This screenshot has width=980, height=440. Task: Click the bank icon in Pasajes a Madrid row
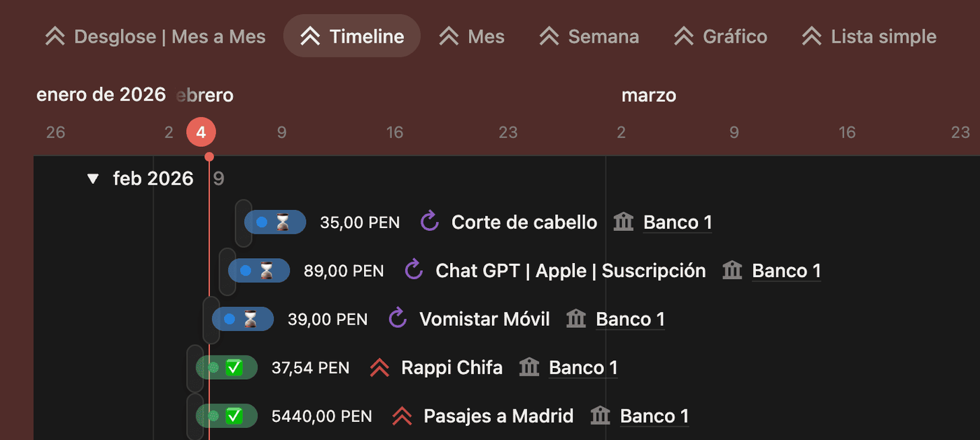point(600,416)
